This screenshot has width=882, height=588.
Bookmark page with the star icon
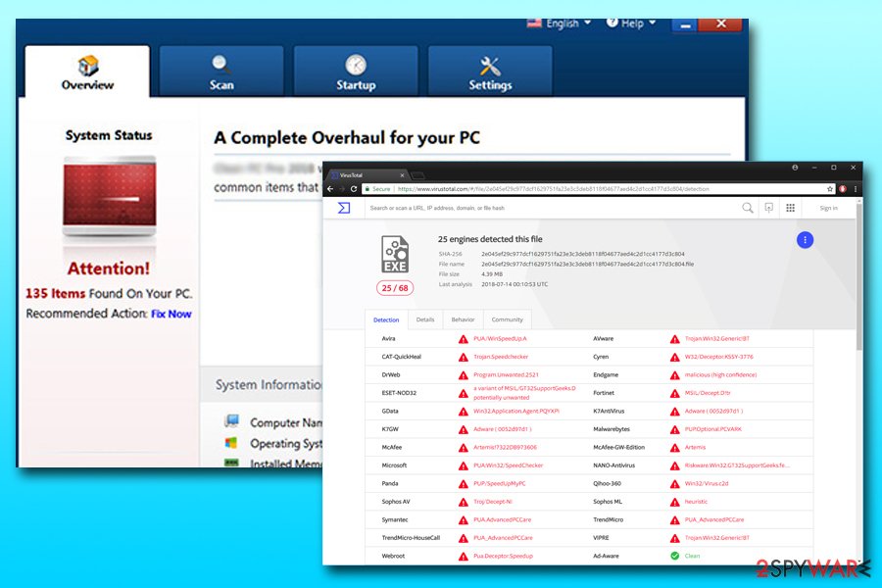point(830,189)
